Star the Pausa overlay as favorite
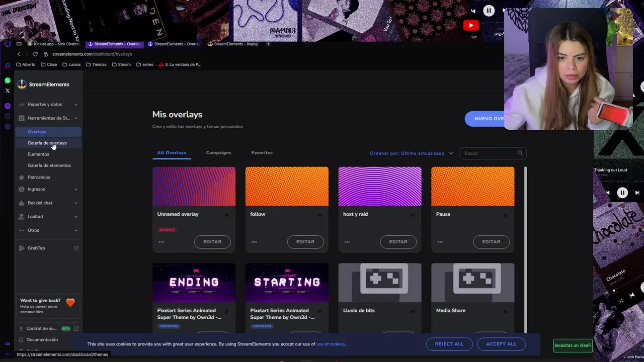This screenshot has height=362, width=644. (505, 215)
